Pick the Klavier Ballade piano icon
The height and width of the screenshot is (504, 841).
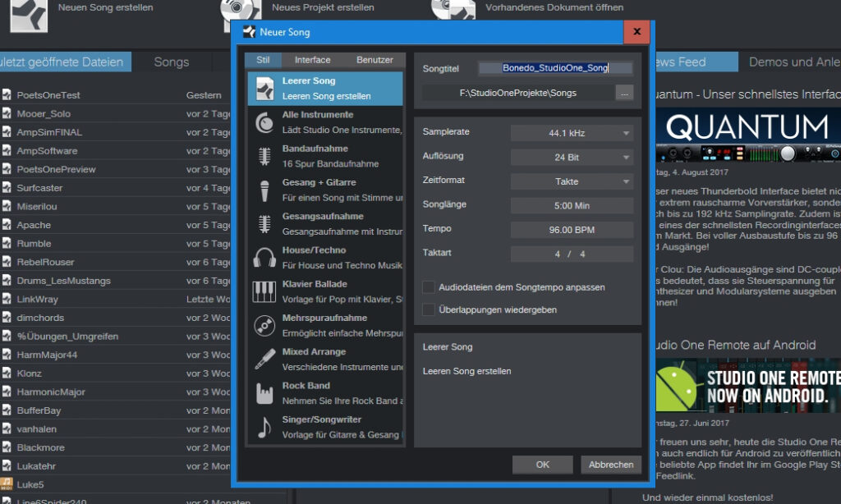click(264, 292)
